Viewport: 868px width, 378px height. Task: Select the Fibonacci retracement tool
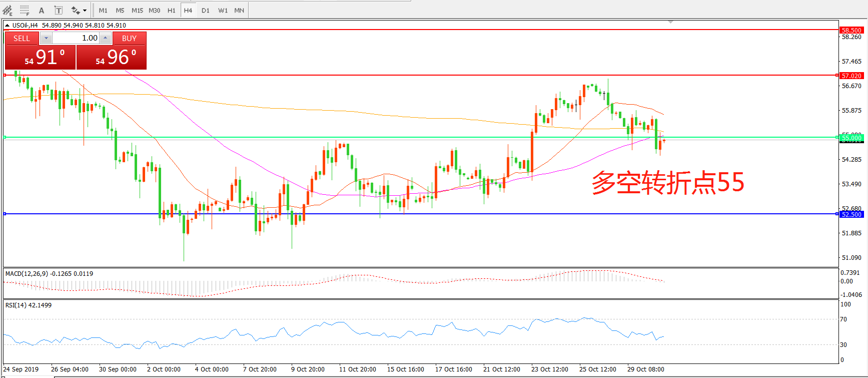click(25, 10)
